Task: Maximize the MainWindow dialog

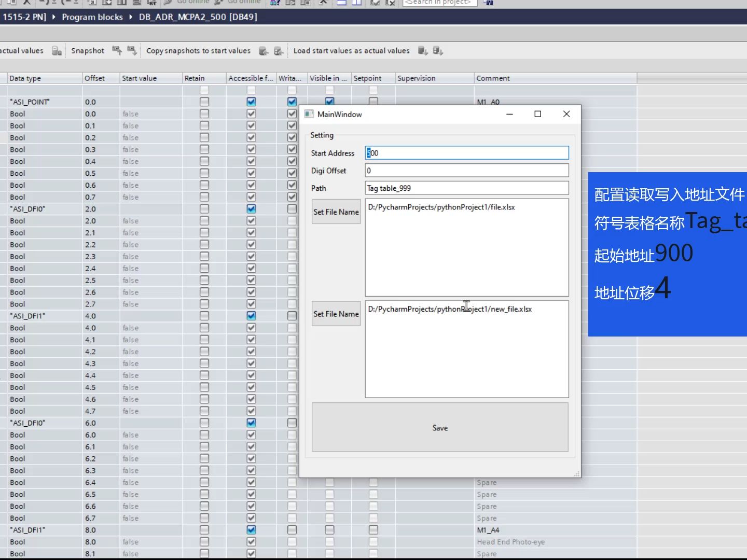Action: (x=538, y=114)
